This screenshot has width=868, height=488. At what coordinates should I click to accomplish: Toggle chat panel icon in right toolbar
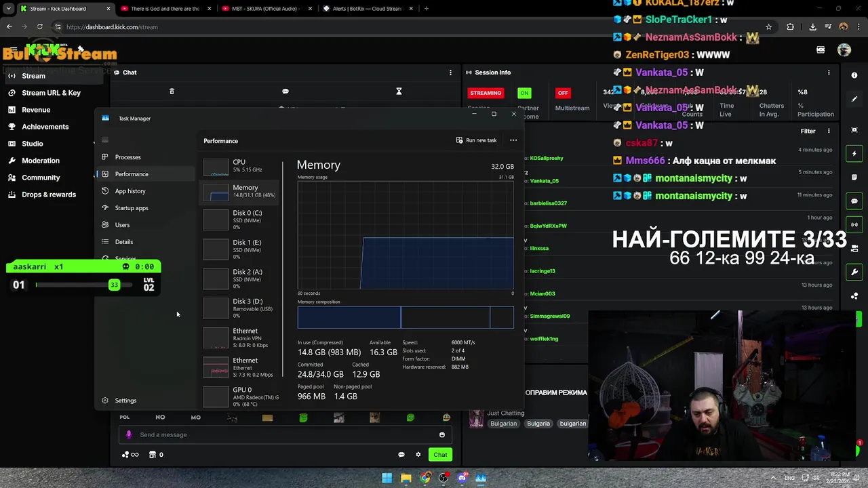tap(854, 201)
